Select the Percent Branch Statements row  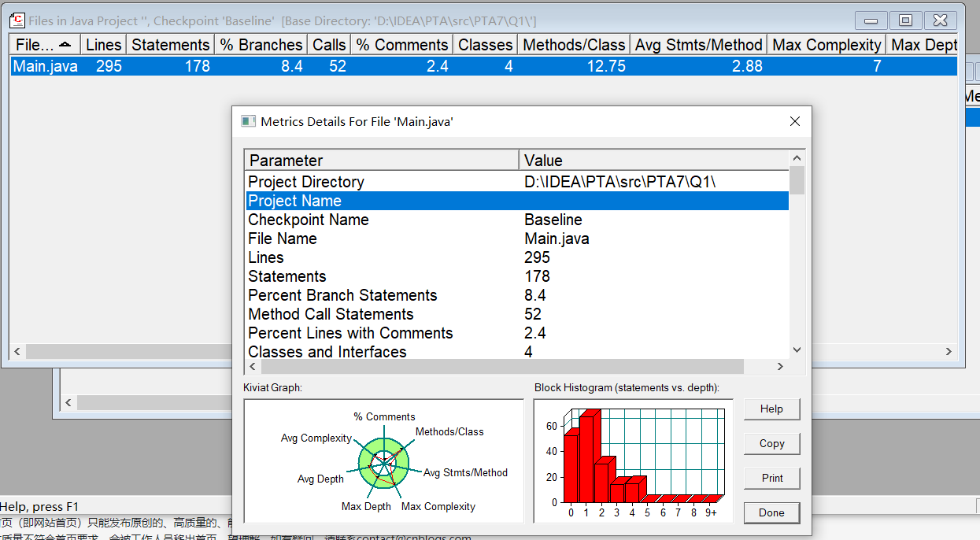point(517,295)
